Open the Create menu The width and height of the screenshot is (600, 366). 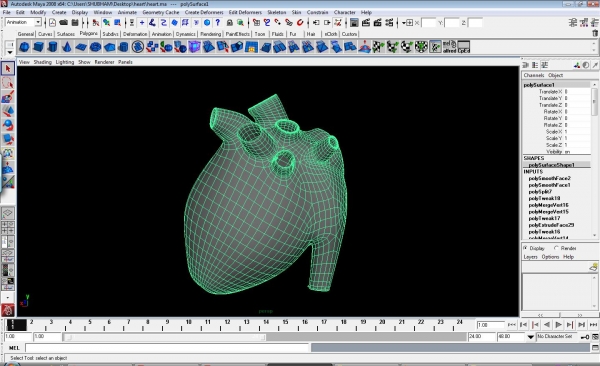59,12
